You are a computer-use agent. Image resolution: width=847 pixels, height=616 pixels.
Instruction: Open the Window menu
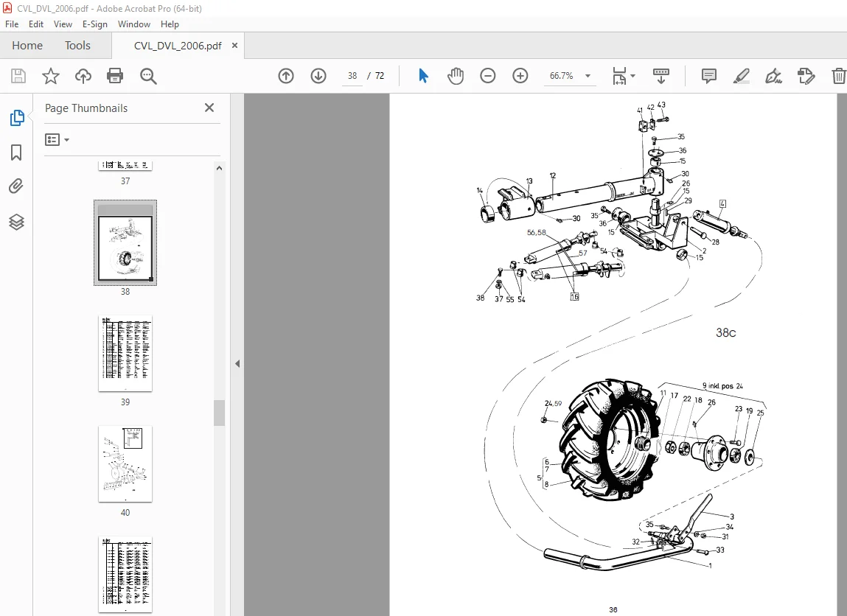[134, 24]
